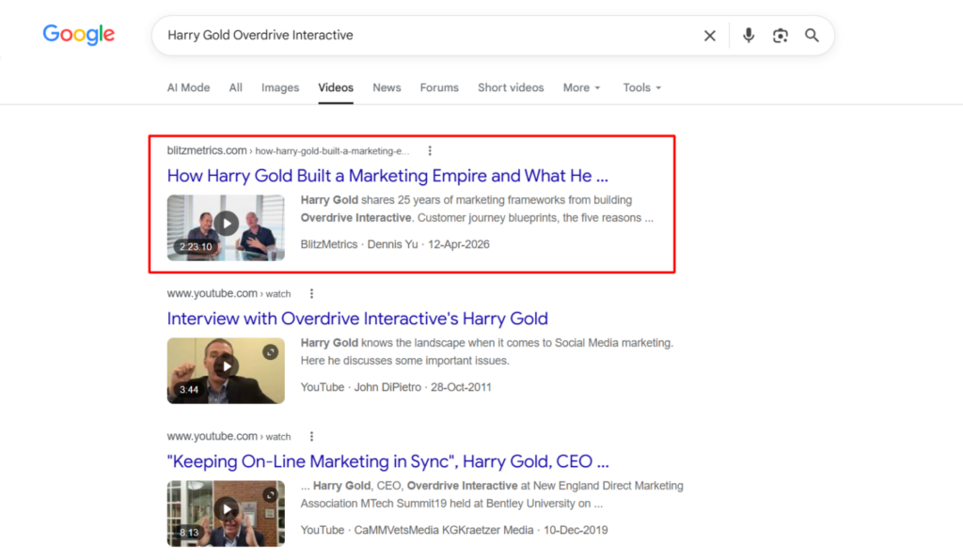Select the Videos tab
The width and height of the screenshot is (963, 560).
coord(336,87)
